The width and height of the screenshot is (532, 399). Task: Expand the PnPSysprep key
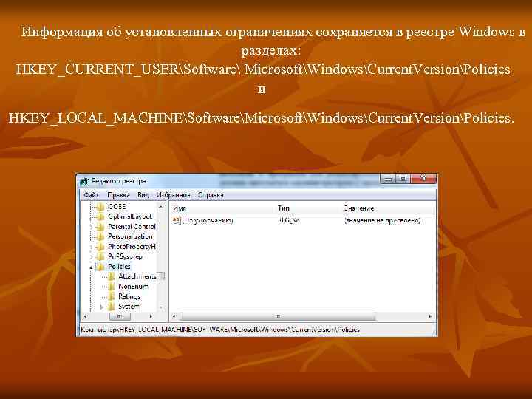click(x=91, y=257)
